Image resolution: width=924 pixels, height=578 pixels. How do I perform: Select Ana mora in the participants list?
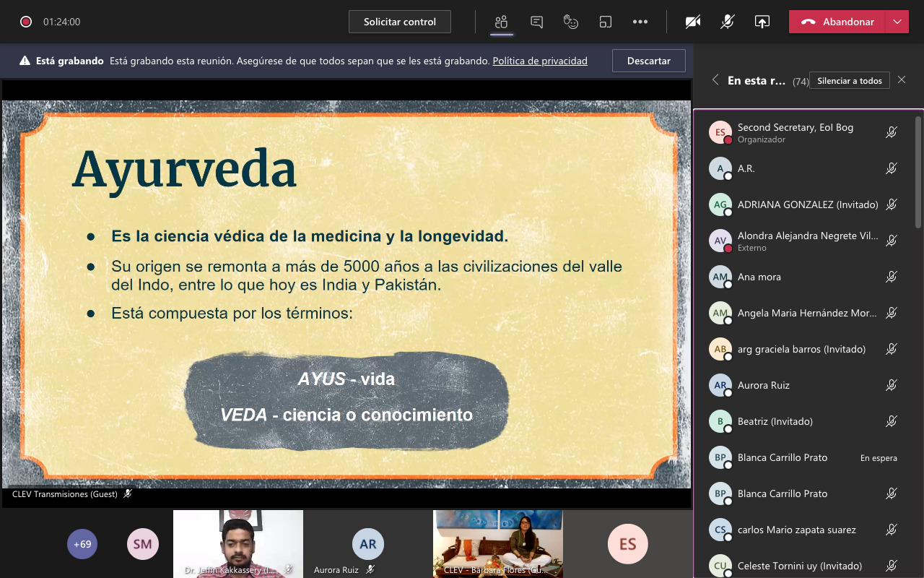click(759, 277)
